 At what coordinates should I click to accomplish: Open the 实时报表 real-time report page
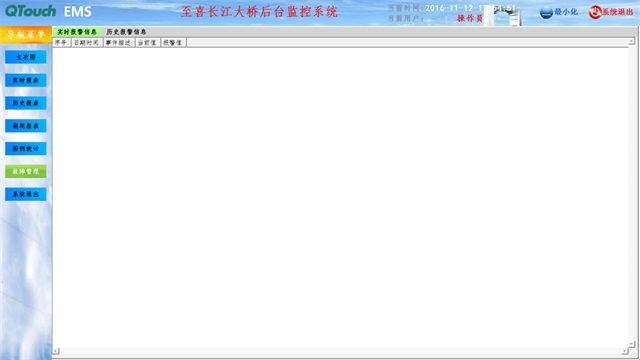[x=26, y=80]
